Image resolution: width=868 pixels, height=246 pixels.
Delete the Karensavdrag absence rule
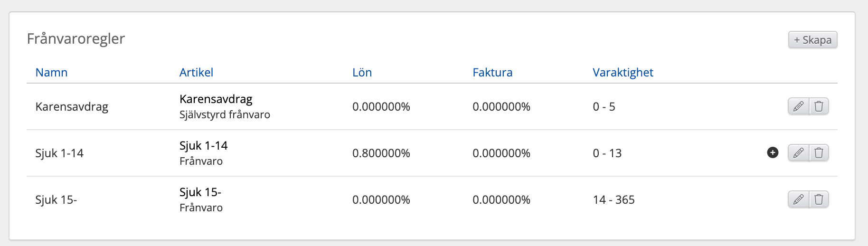coord(819,106)
